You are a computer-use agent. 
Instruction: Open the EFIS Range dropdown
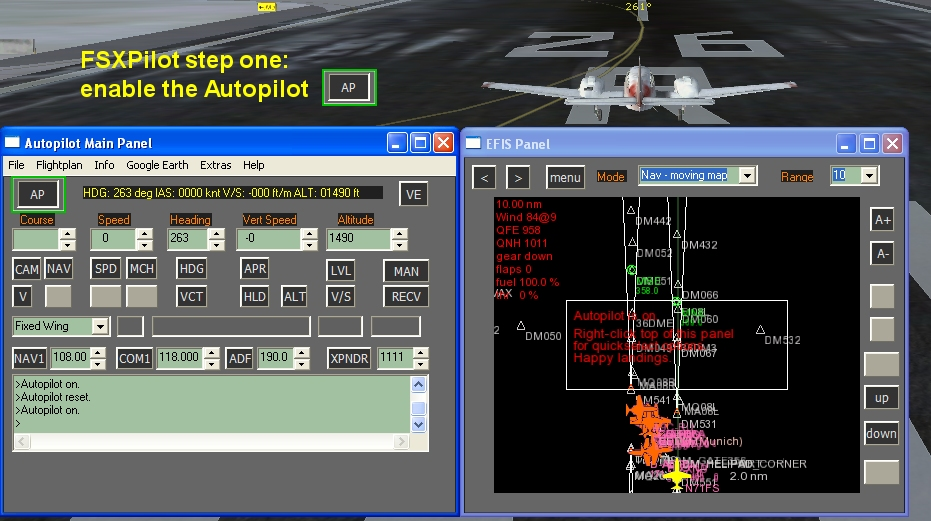pos(869,175)
